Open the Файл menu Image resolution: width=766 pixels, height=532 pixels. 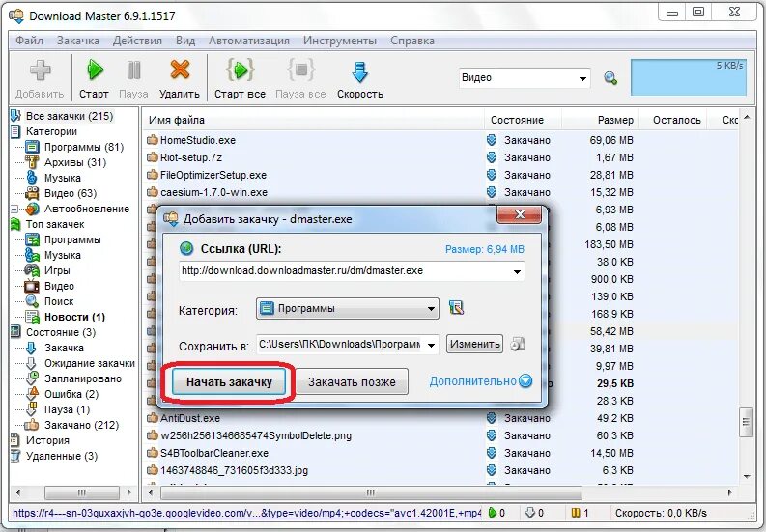pos(29,41)
